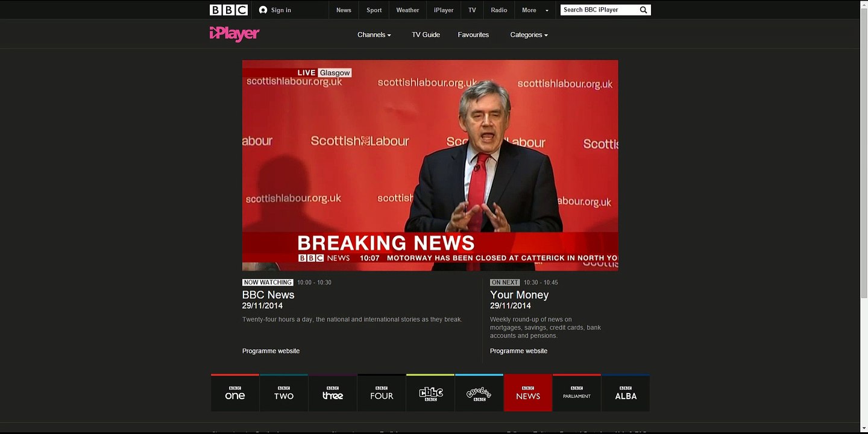Click the 10:30 - 10:45 time text
Image resolution: width=868 pixels, height=434 pixels.
click(541, 282)
